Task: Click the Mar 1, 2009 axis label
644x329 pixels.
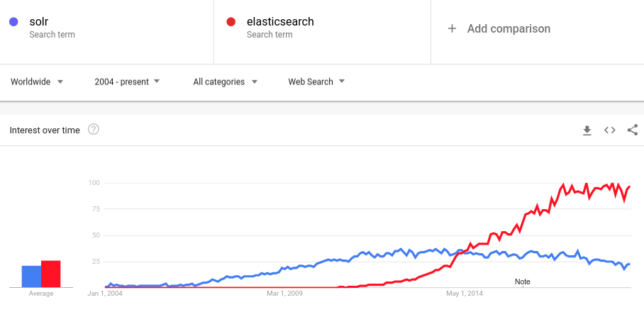Action: click(284, 294)
